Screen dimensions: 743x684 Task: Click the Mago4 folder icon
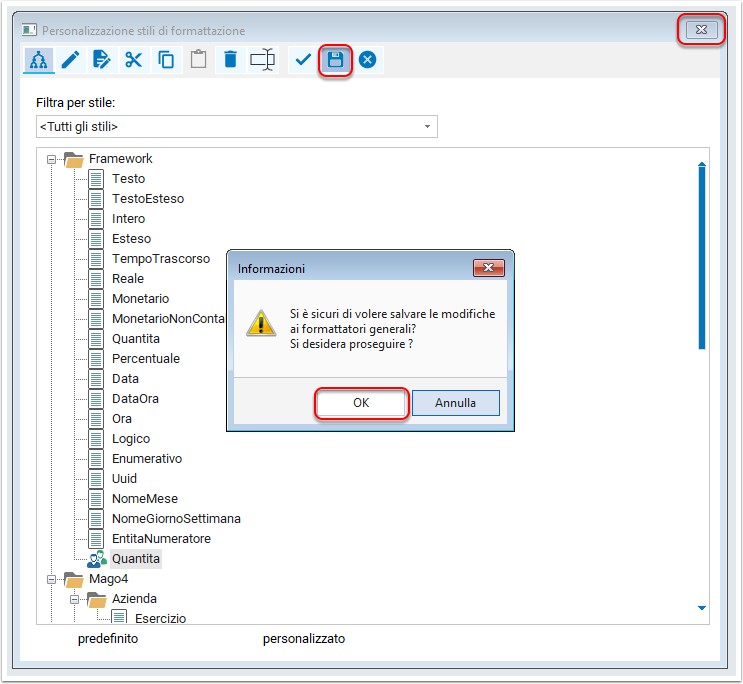pos(74,579)
